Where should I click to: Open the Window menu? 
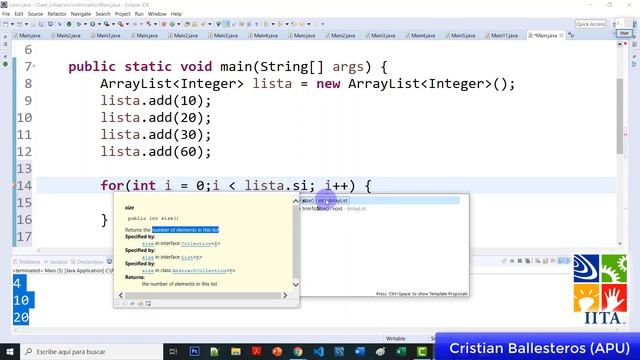coord(157,14)
